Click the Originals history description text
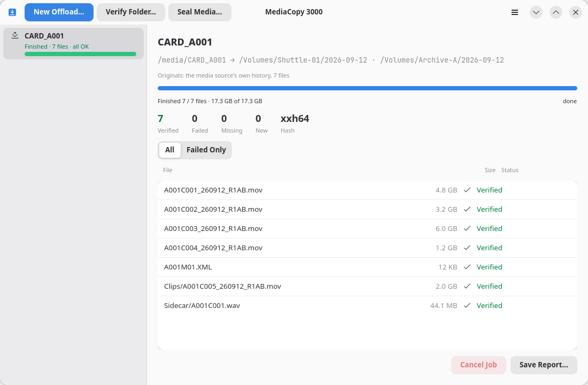 click(x=223, y=75)
